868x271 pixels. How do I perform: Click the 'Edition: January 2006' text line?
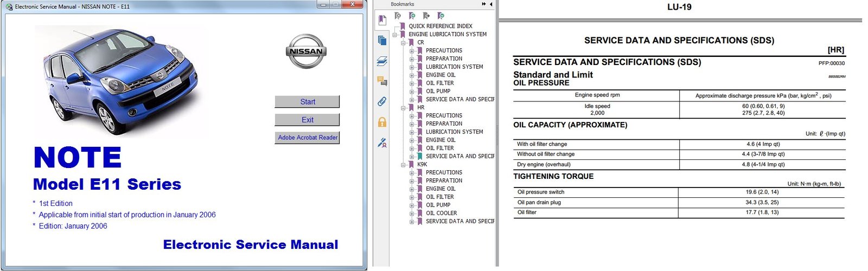73,226
